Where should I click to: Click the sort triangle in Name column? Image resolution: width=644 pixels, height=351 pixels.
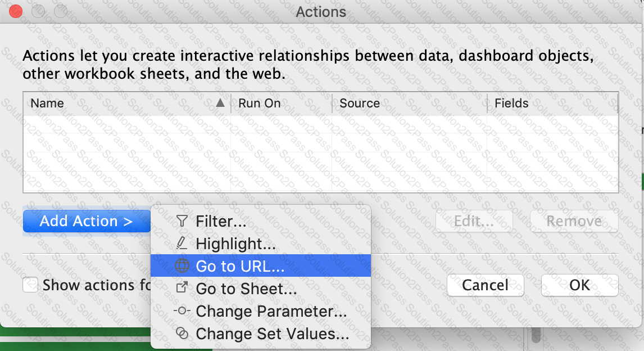[x=220, y=103]
